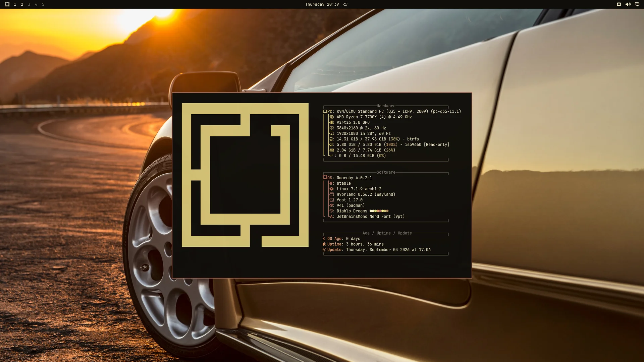Switch to workspace 1

pos(15,4)
